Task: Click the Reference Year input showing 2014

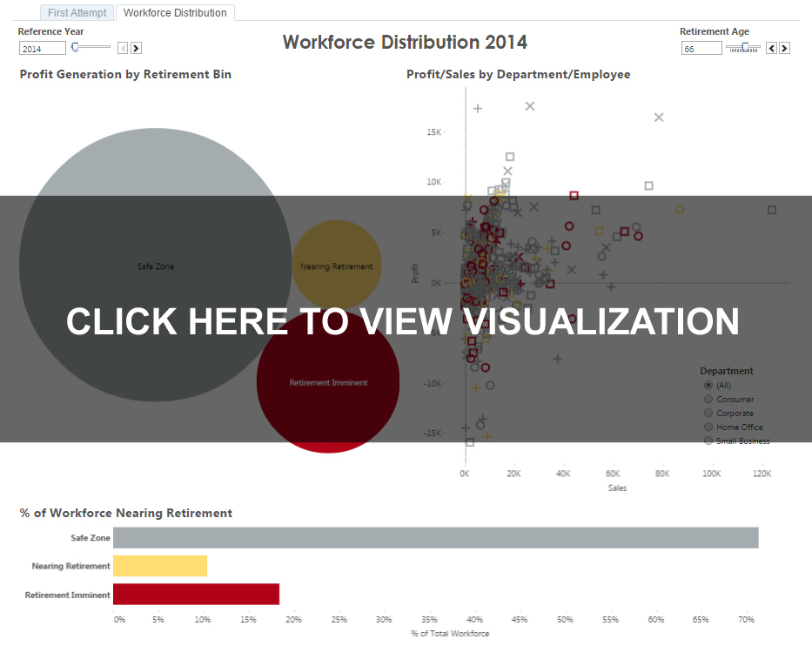Action: pyautogui.click(x=43, y=49)
